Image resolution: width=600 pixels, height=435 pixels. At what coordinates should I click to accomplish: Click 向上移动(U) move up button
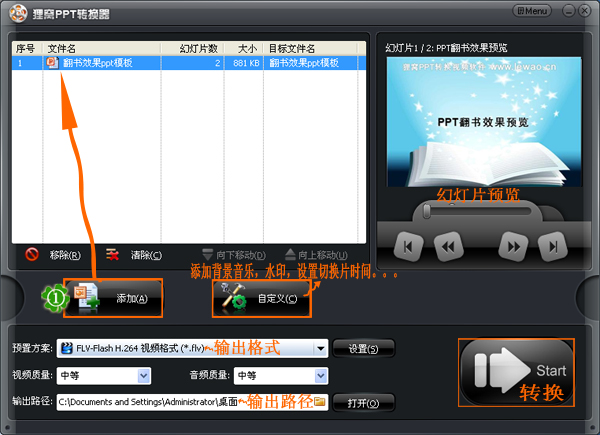316,255
